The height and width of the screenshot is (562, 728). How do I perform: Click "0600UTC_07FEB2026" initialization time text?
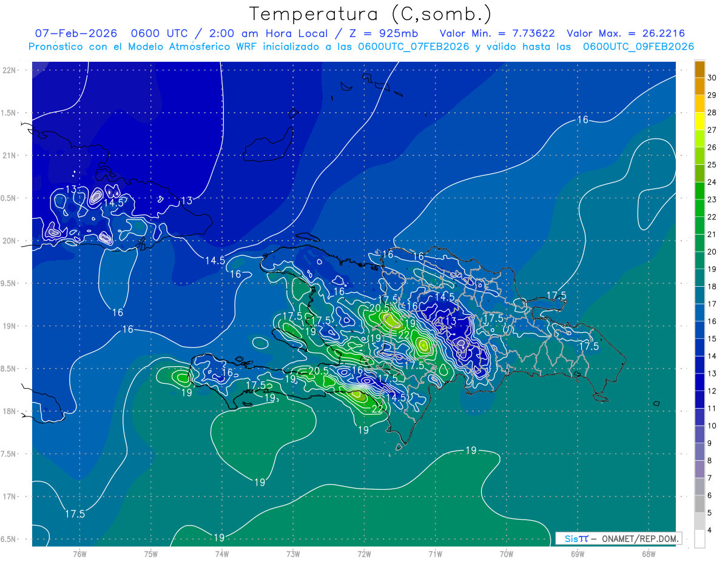[x=414, y=47]
